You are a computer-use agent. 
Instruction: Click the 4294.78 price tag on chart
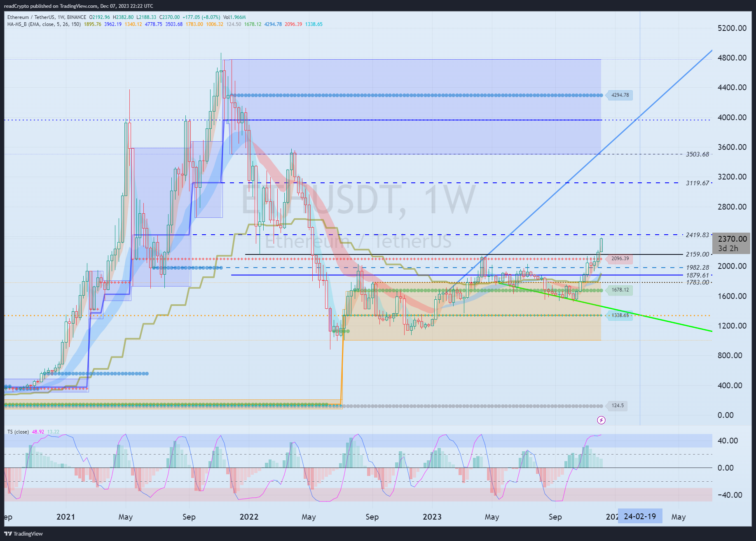tap(620, 95)
